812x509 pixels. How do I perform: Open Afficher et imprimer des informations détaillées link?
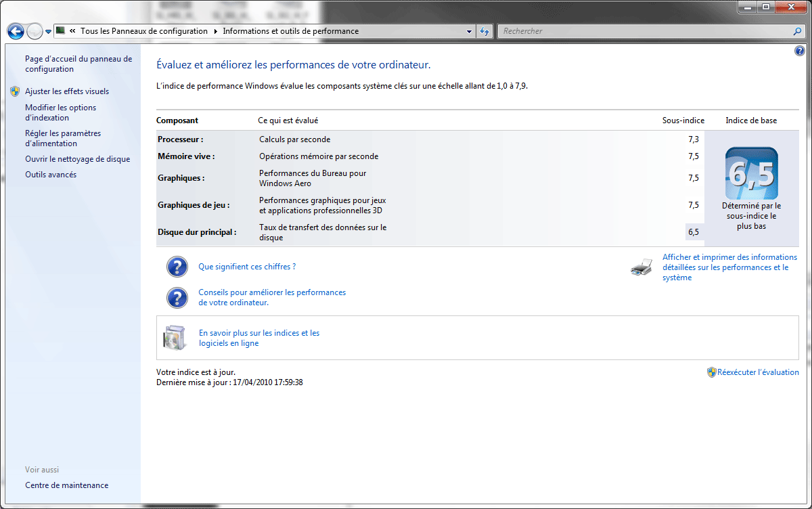(730, 267)
